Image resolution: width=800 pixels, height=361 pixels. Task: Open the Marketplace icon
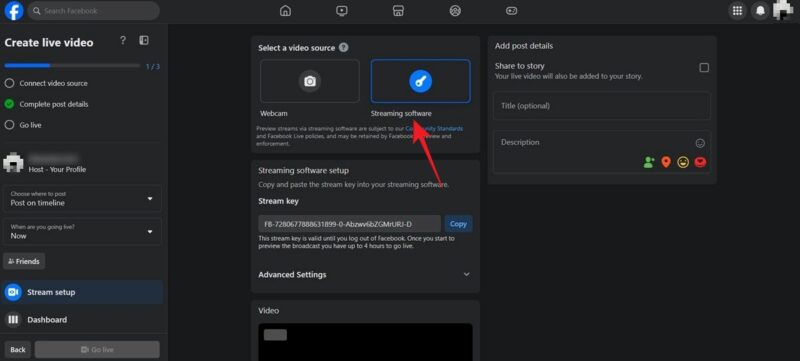pyautogui.click(x=398, y=11)
